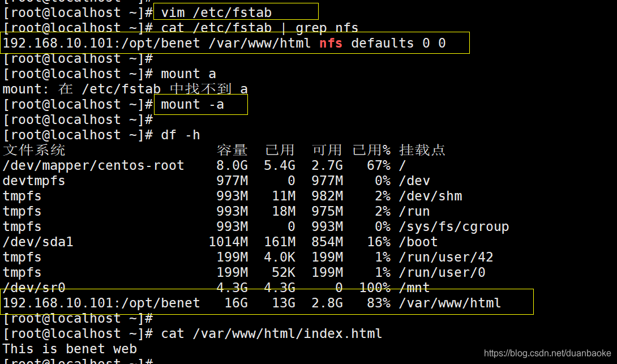Click '/dev/mapper/centos-root' filesystem name
617x364 pixels.
[93, 165]
